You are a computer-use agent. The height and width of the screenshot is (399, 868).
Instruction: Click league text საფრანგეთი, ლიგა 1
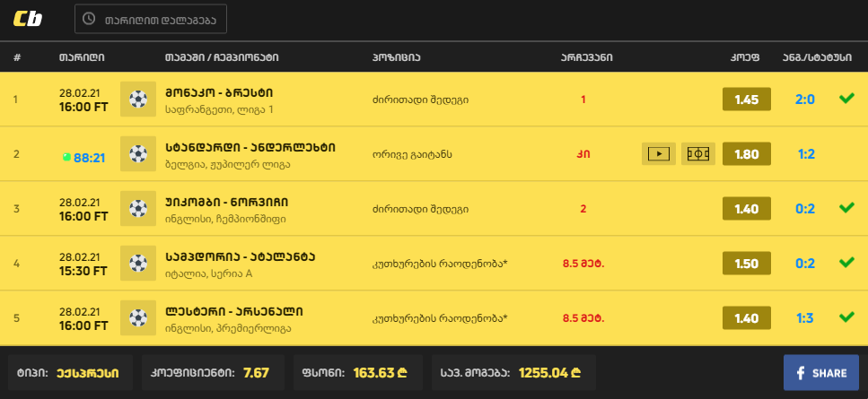219,110
